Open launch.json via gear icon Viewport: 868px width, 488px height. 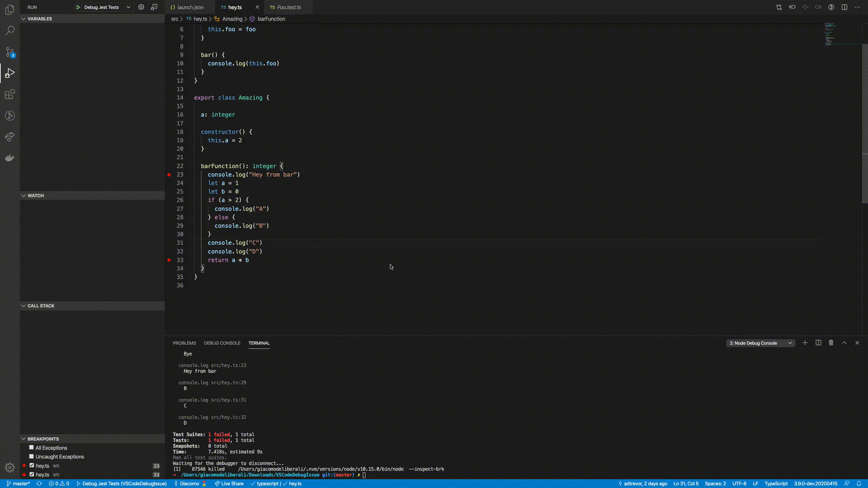pyautogui.click(x=141, y=7)
